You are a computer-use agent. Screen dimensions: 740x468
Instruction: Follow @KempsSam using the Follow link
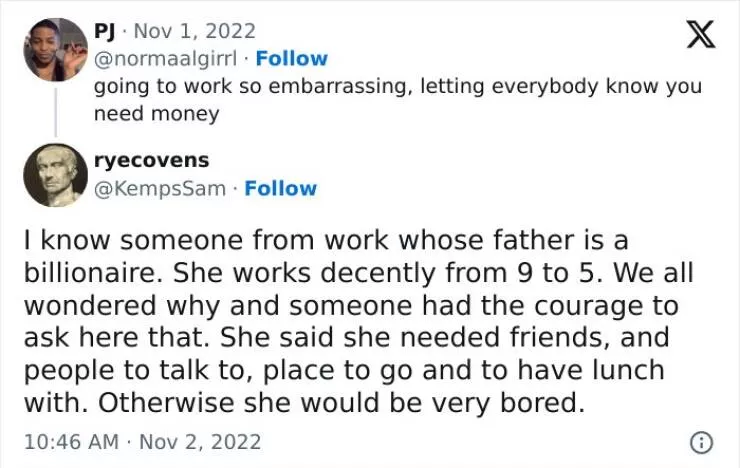tap(280, 188)
